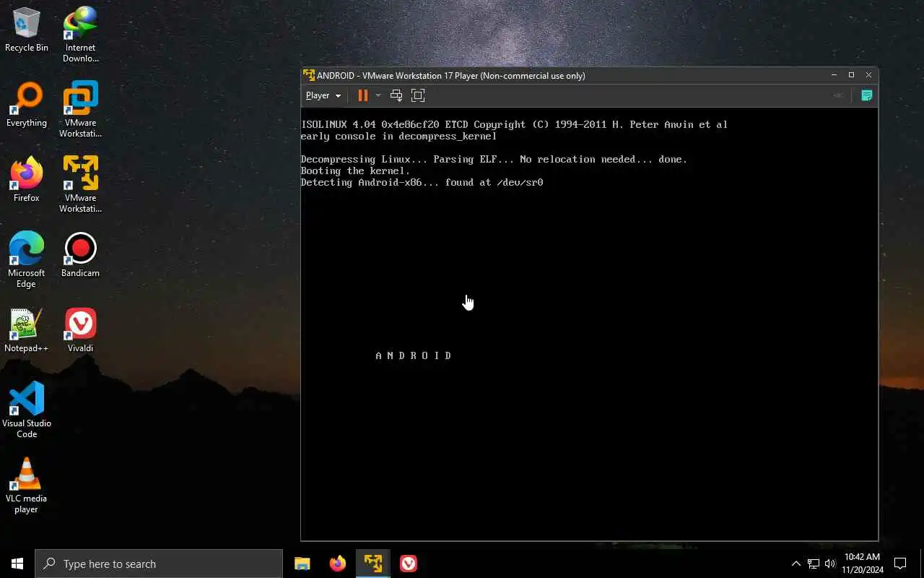Maximize the VMware Player window
The width and height of the screenshot is (924, 578).
[x=851, y=75]
